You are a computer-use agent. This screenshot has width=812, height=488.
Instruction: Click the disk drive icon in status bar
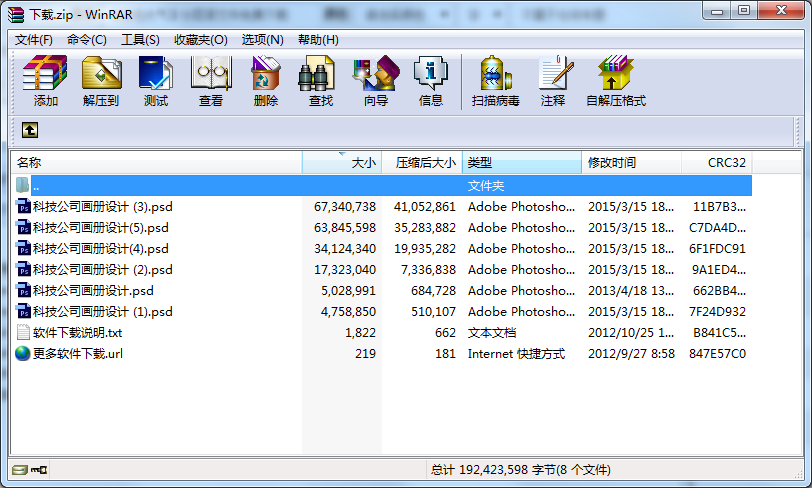click(20, 470)
